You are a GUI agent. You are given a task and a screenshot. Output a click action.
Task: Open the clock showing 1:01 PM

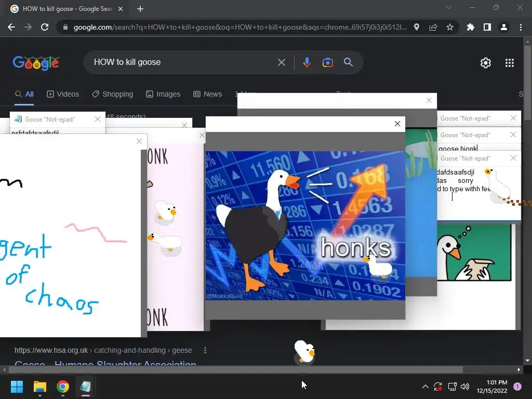[492, 387]
